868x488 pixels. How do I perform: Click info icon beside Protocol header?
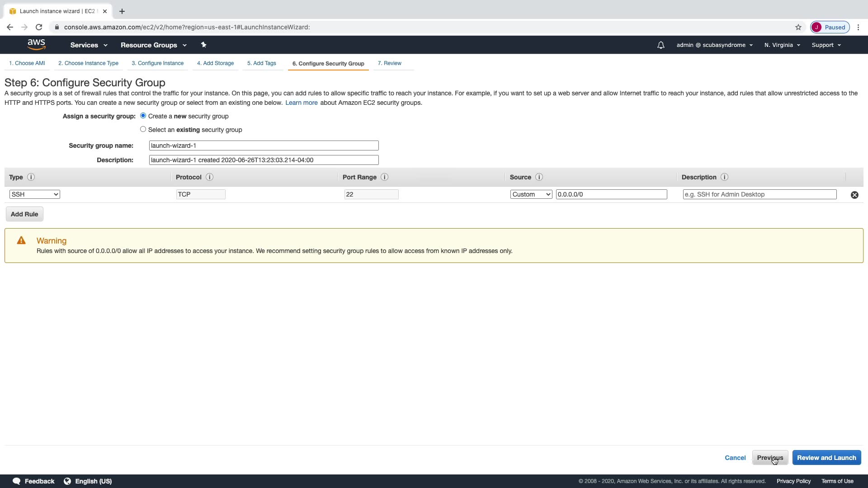(209, 177)
